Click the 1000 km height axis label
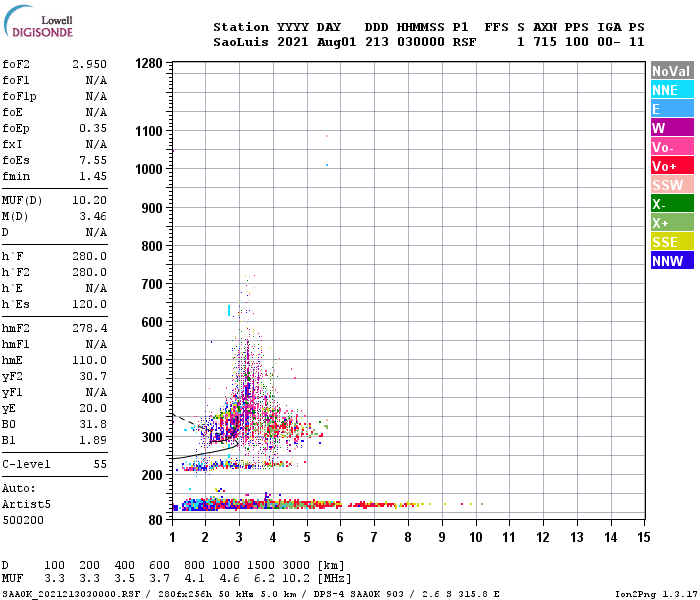 tap(149, 169)
